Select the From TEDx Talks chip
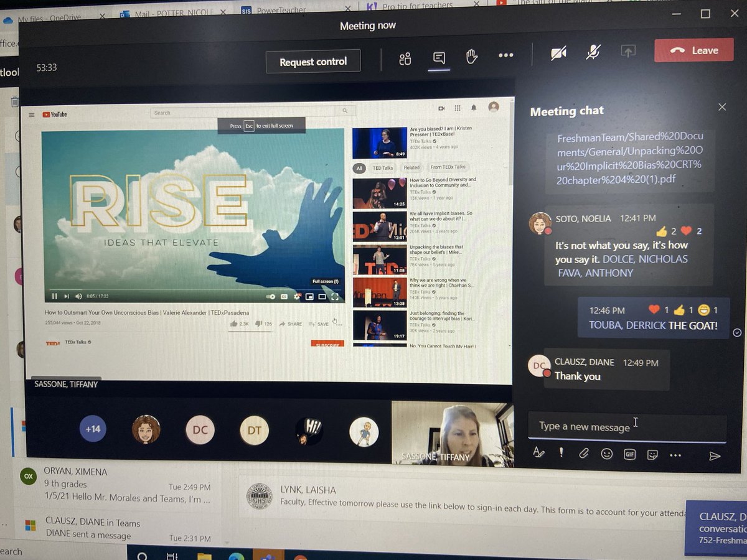Image resolution: width=747 pixels, height=560 pixels. pyautogui.click(x=448, y=167)
